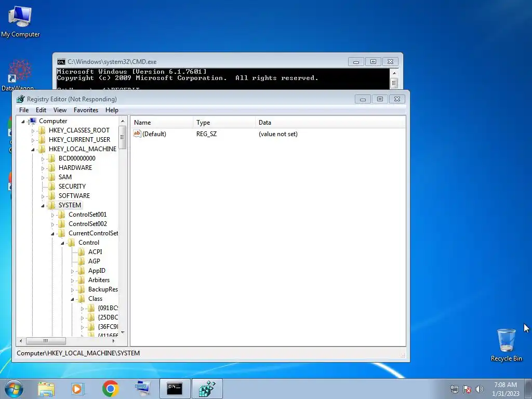Select the HKEY_CLASSES_ROOT folder icon
The image size is (532, 399).
coord(42,130)
